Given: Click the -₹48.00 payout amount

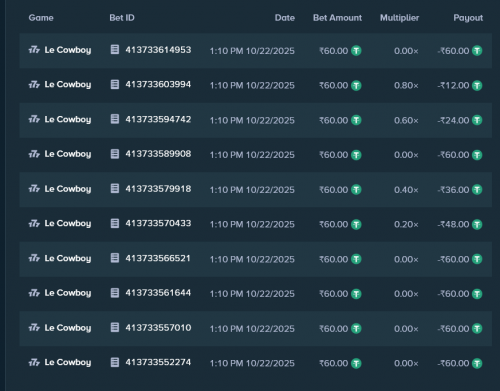Looking at the screenshot, I should point(453,224).
